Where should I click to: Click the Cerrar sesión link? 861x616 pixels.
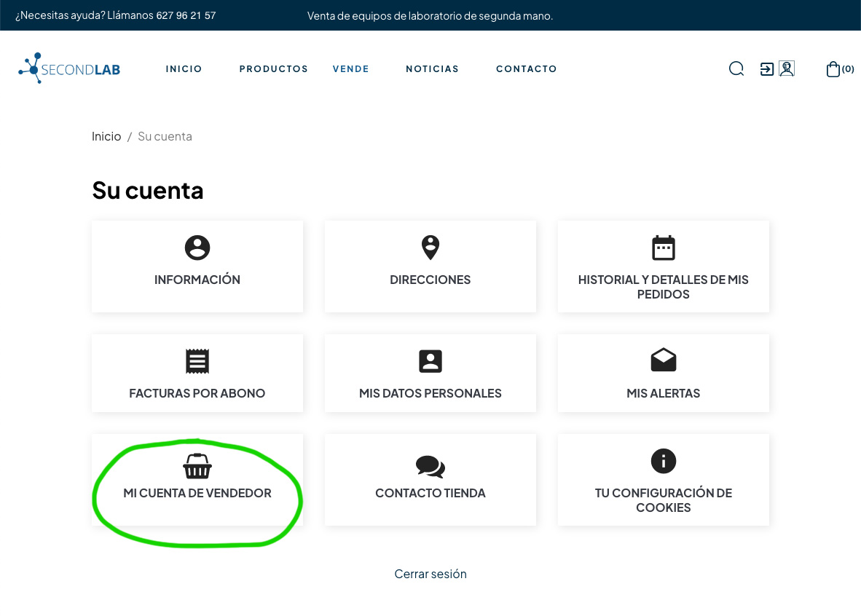[430, 574]
